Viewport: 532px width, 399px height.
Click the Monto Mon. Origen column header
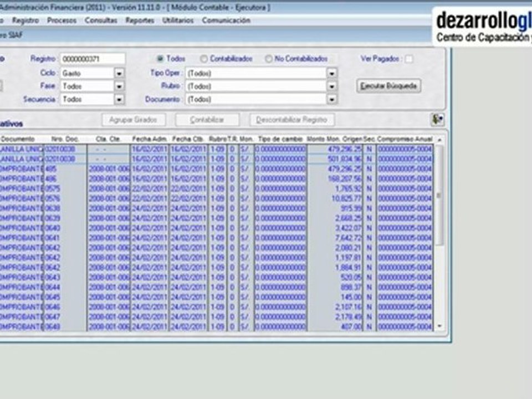pyautogui.click(x=335, y=139)
